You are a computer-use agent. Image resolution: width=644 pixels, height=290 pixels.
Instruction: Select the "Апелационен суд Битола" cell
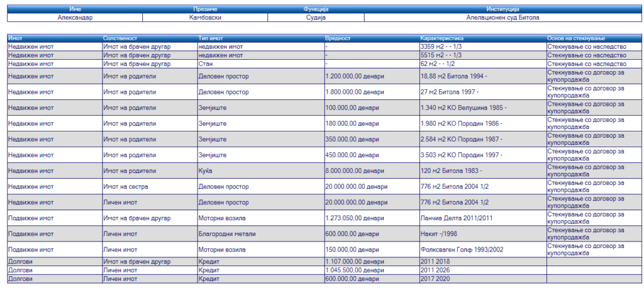click(x=501, y=18)
